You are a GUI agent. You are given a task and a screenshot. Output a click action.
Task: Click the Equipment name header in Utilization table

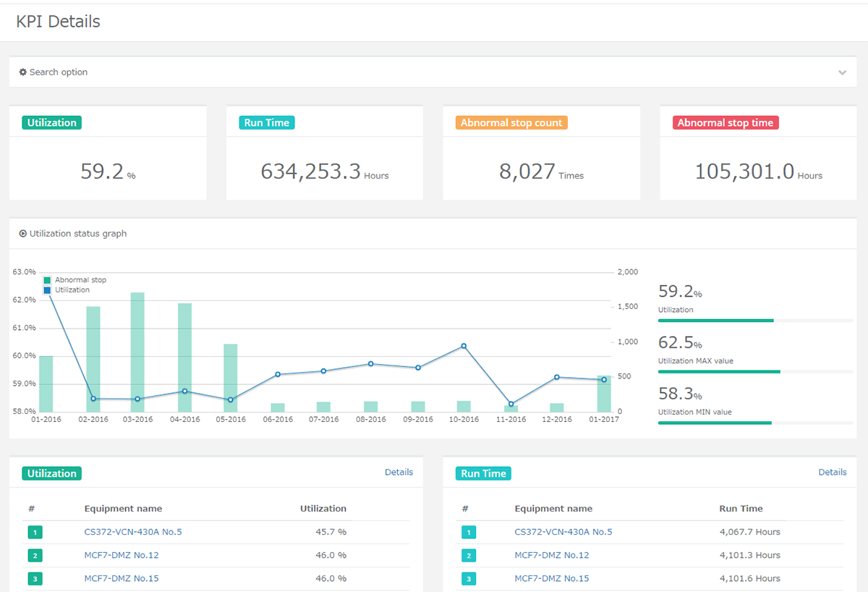click(x=123, y=509)
